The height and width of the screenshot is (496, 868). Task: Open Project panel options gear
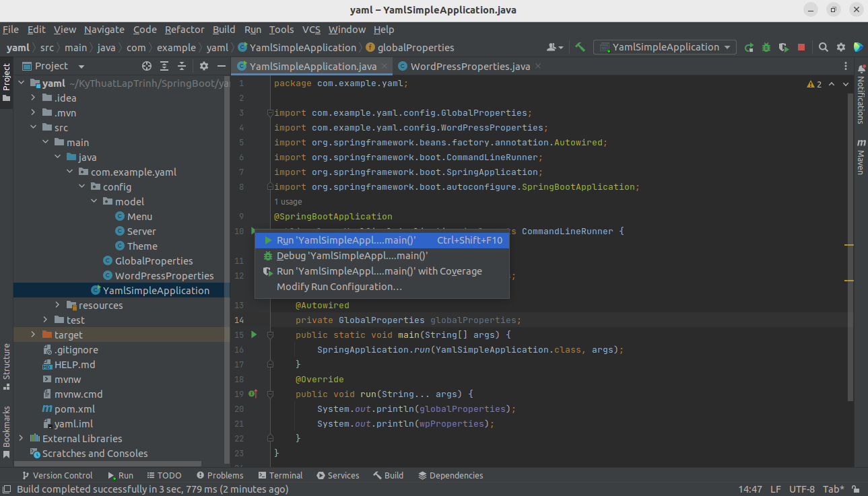tap(204, 66)
